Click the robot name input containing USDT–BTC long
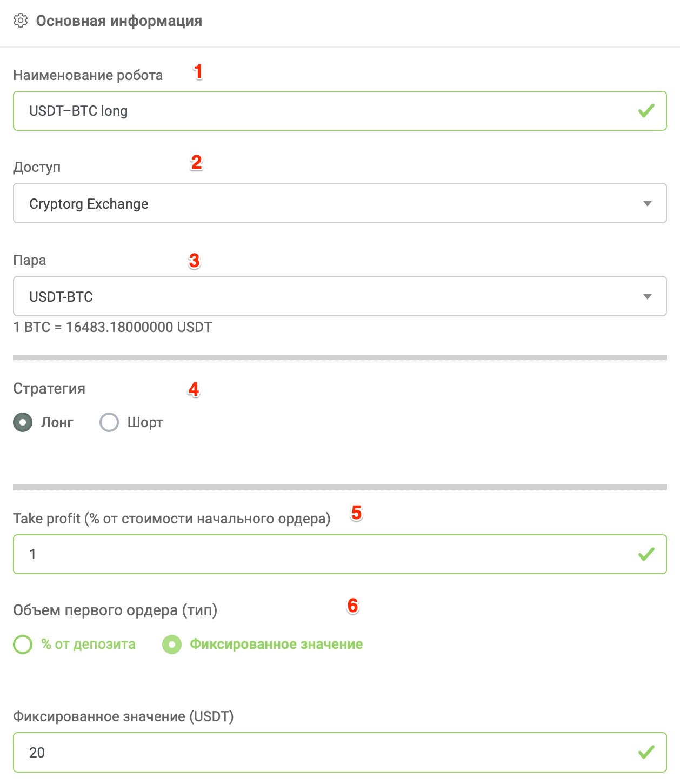The image size is (680, 784). point(216,111)
